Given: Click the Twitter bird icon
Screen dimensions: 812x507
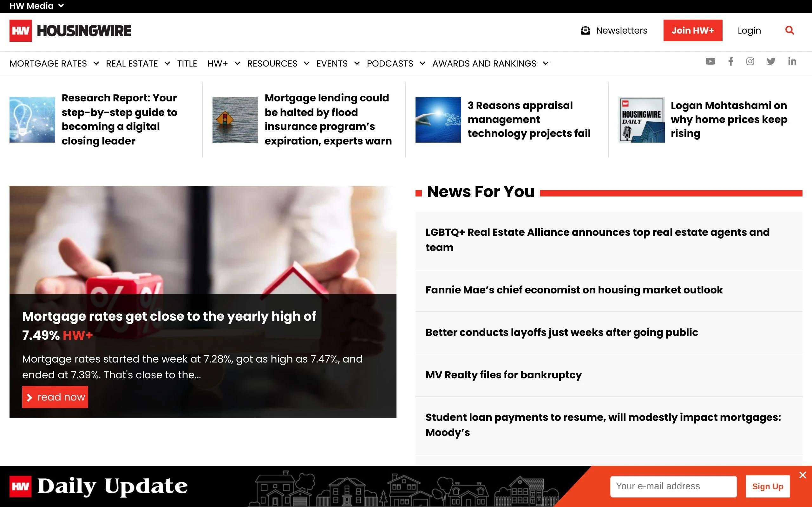Looking at the screenshot, I should pyautogui.click(x=771, y=61).
